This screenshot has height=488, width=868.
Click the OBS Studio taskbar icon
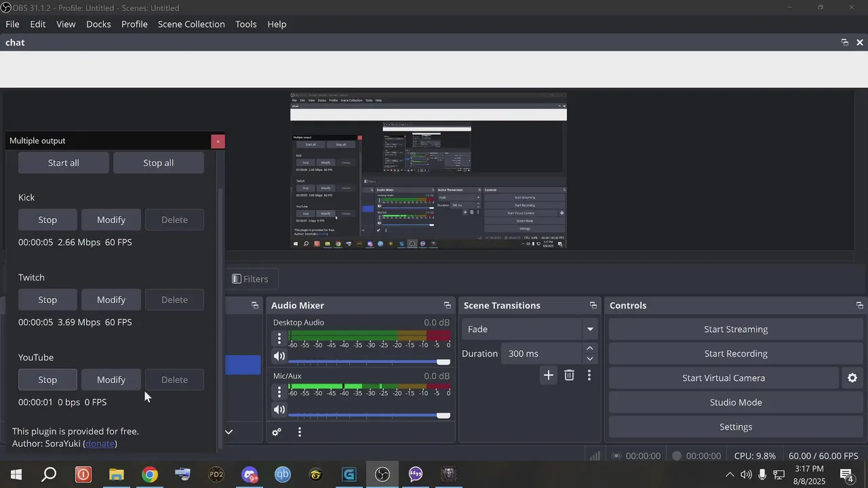pos(382,474)
